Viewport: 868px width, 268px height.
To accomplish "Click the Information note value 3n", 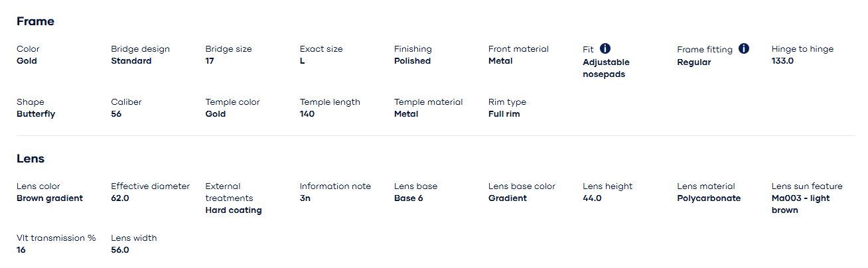I will [x=305, y=198].
